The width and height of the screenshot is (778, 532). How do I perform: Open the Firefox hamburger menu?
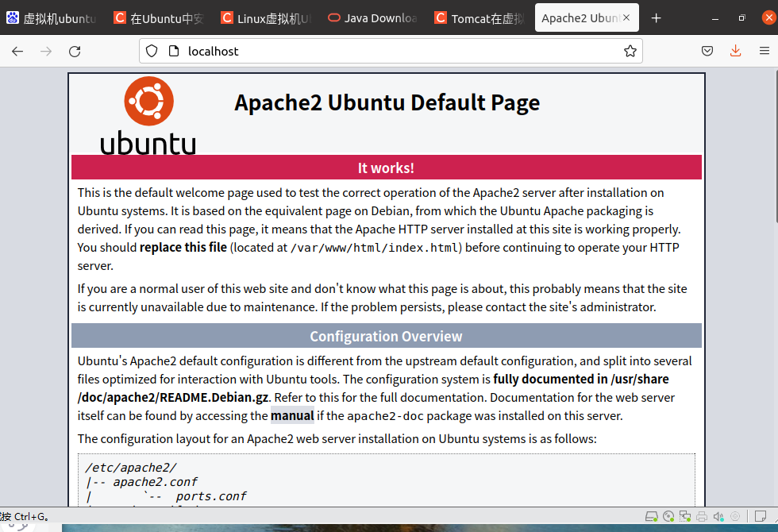click(764, 51)
